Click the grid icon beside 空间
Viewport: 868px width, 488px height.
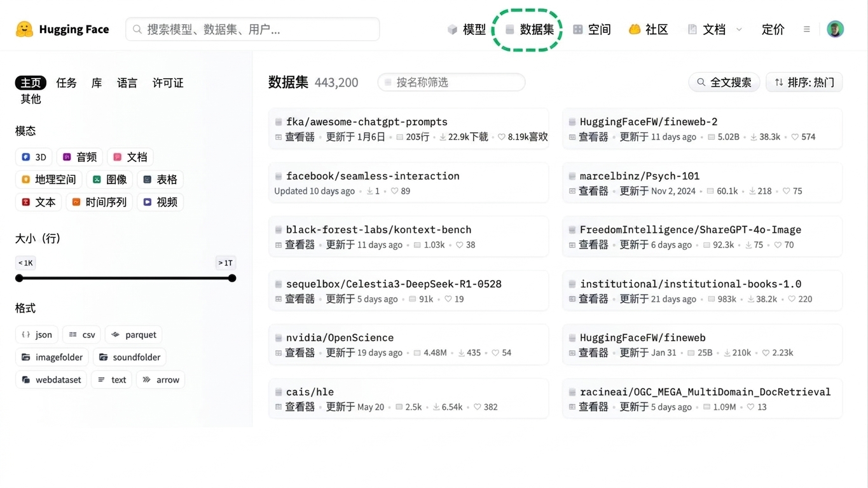pyautogui.click(x=577, y=29)
